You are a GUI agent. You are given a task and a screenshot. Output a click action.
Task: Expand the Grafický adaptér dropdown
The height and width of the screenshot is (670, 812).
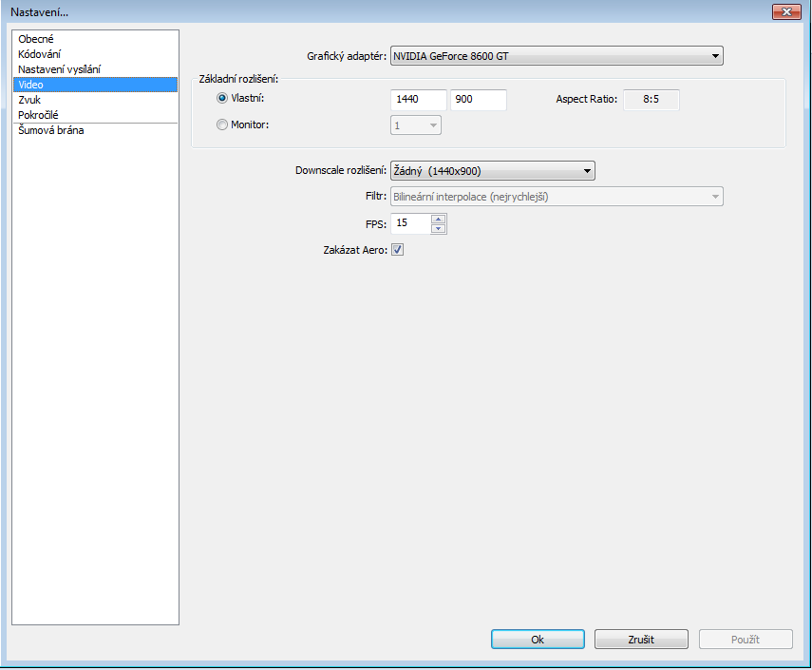(557, 56)
